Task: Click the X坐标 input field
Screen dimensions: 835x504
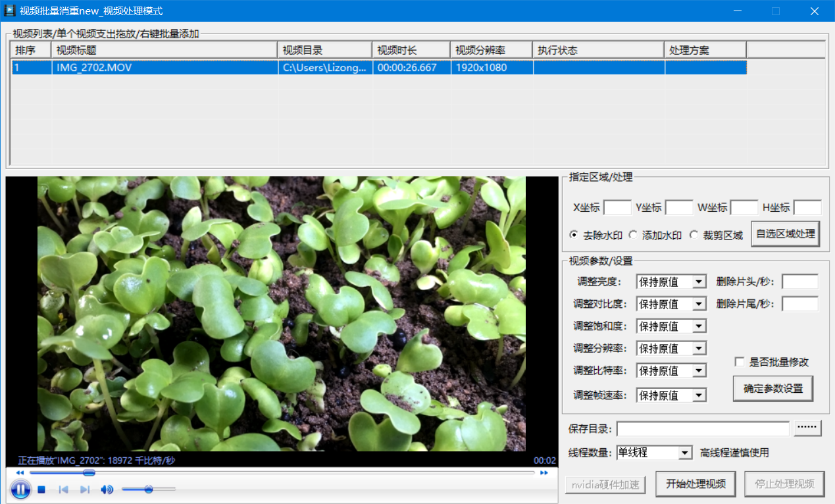Action: click(x=617, y=207)
